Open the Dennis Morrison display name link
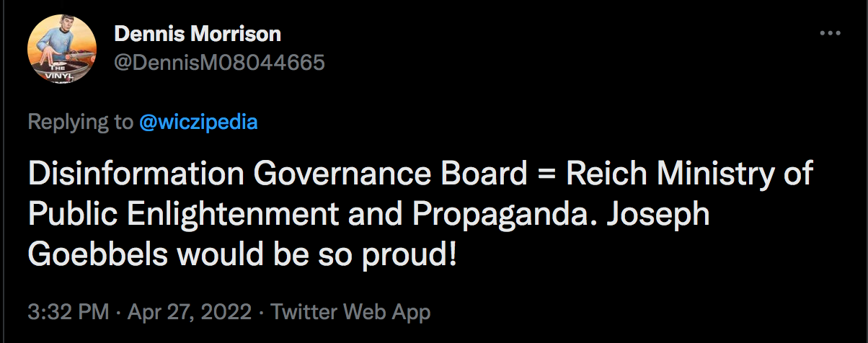Viewport: 868px width, 343px height. coord(197,34)
